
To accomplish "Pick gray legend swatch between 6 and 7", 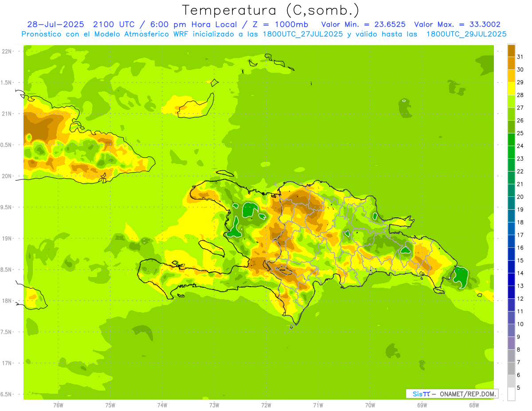I will coord(511,368).
